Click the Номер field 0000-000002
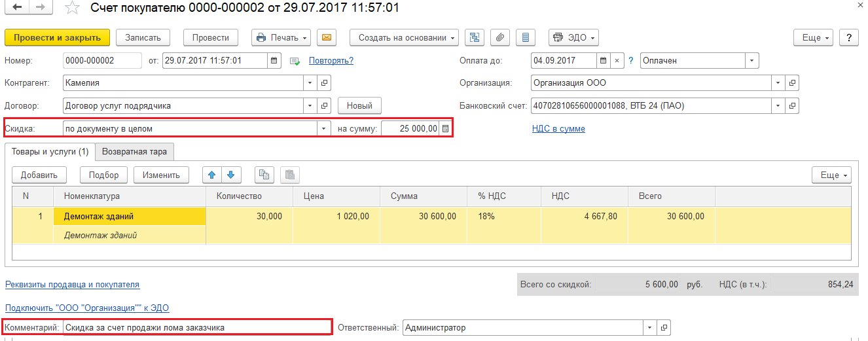Viewport: 868px width, 341px height. click(103, 61)
